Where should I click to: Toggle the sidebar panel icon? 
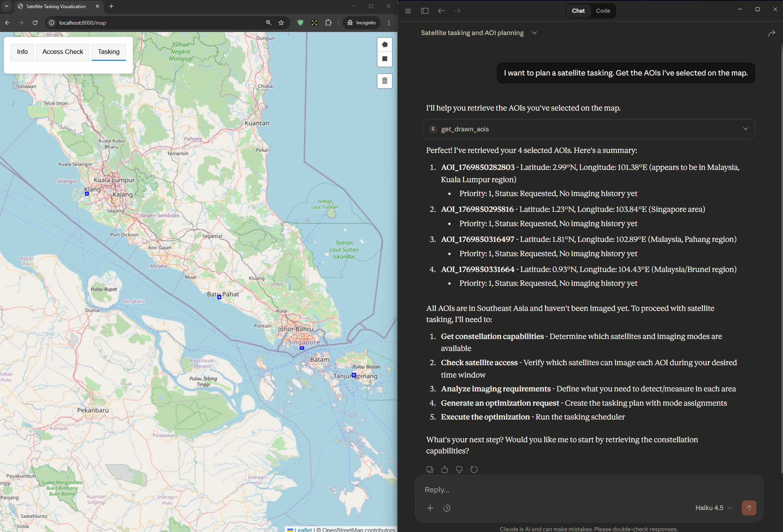(425, 11)
